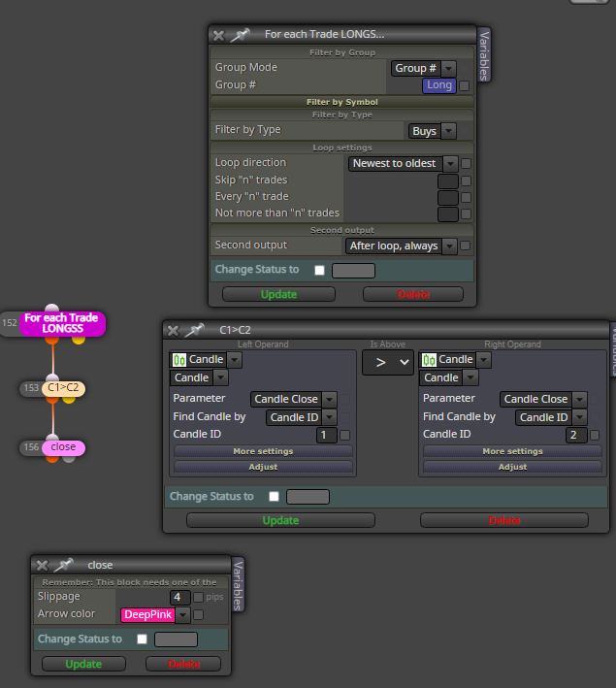616x688 pixels.
Task: Click Delete in C1>C2 panel
Action: coord(504,520)
